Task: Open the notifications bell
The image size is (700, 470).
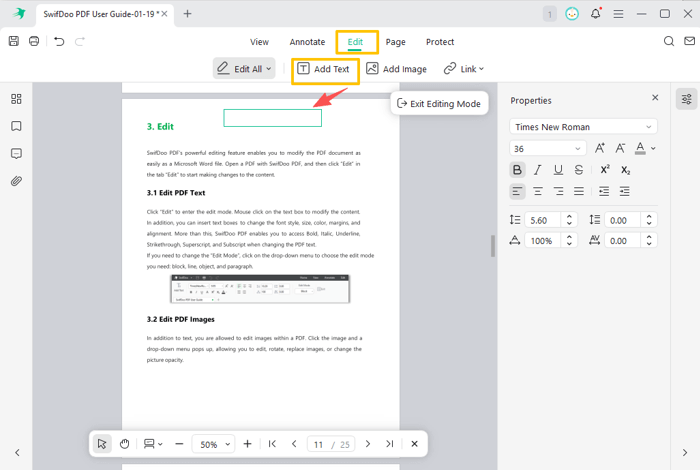Action: pos(596,14)
